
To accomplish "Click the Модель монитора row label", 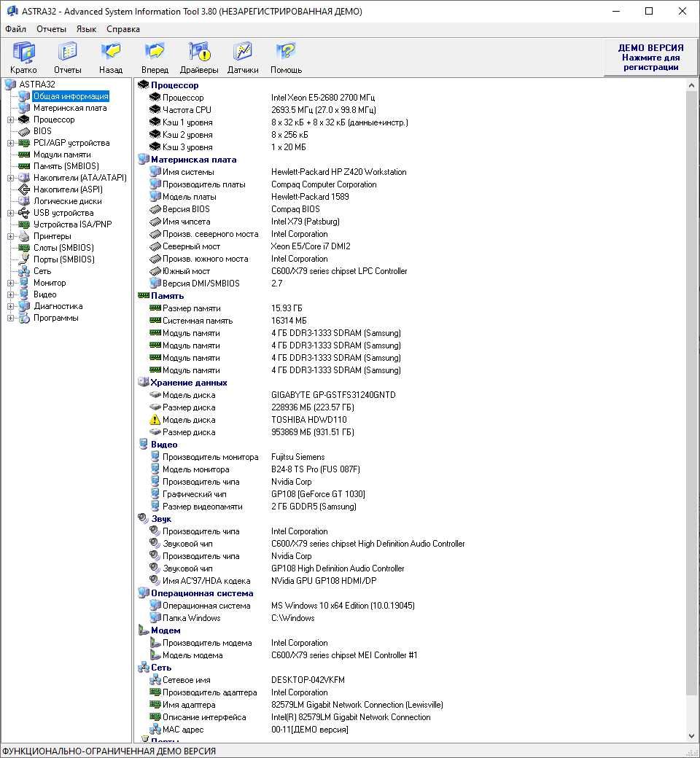I will click(196, 469).
